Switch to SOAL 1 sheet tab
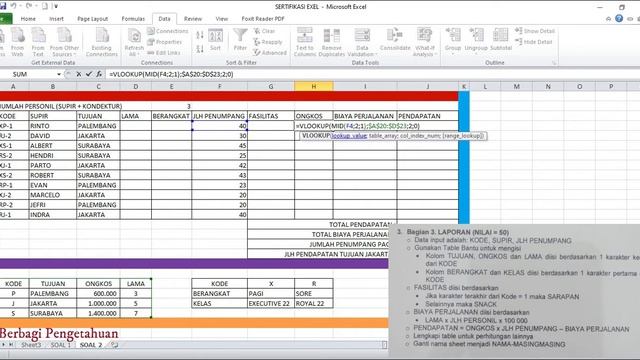Viewport: 640px width, 360px height. pyautogui.click(x=60, y=345)
